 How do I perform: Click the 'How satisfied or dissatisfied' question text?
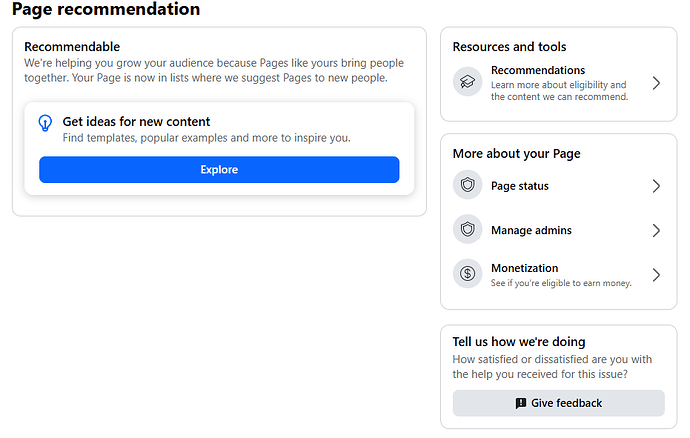[x=552, y=367]
